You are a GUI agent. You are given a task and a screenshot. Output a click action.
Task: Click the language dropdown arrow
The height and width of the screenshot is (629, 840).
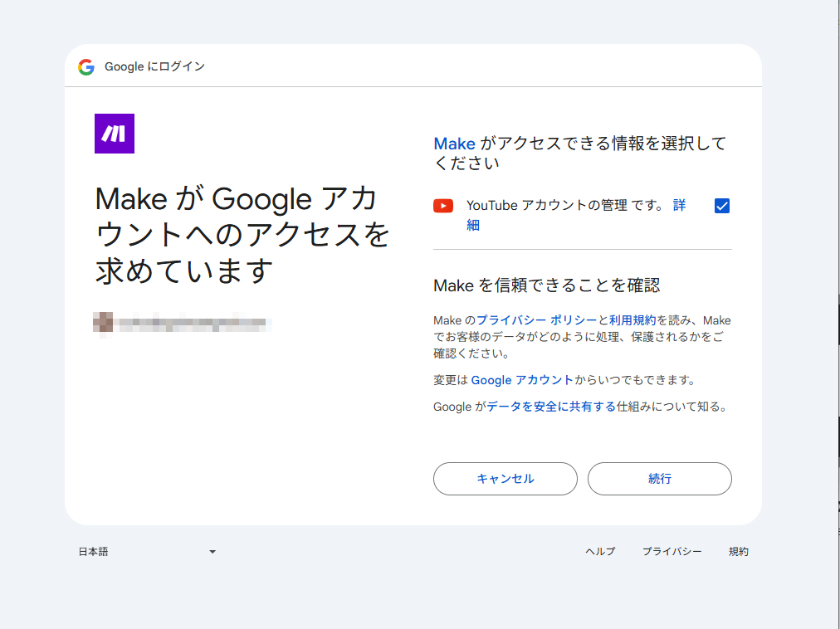[x=212, y=552]
